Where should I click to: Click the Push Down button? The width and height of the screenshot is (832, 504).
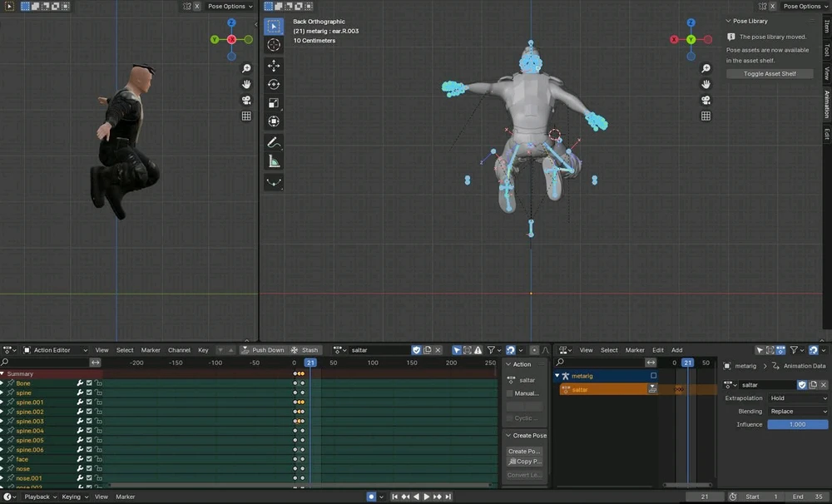(263, 350)
